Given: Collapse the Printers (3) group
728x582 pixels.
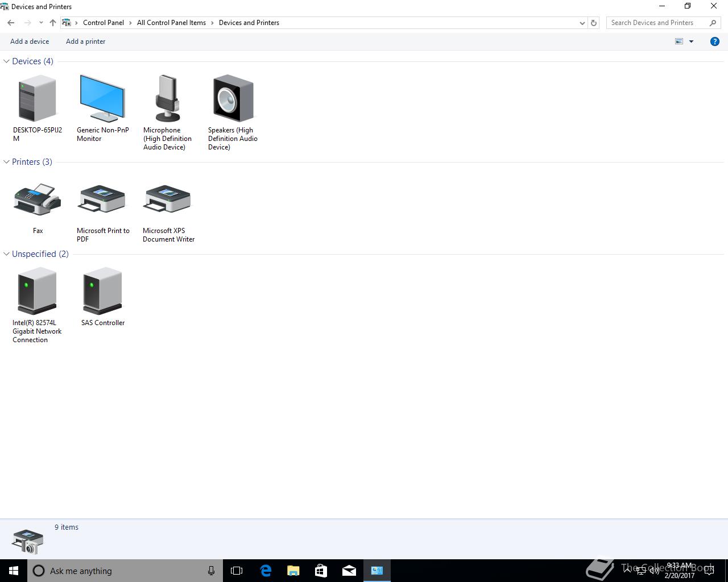Looking at the screenshot, I should coord(6,162).
